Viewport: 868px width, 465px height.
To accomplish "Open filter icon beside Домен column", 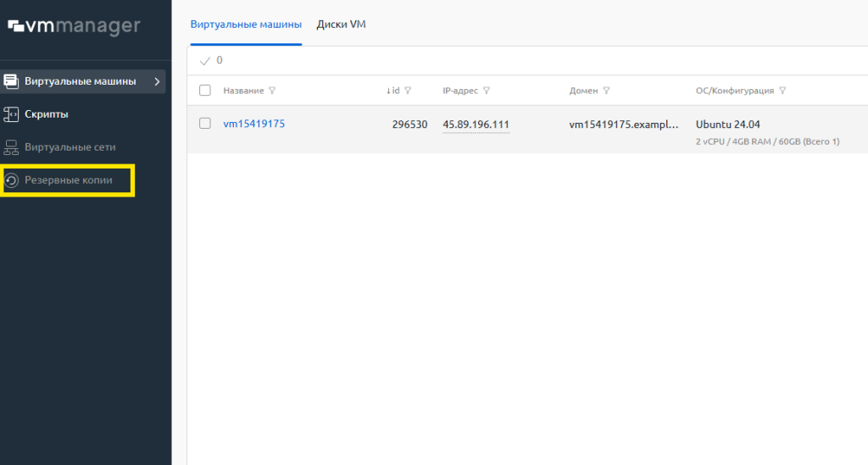I will [x=607, y=91].
